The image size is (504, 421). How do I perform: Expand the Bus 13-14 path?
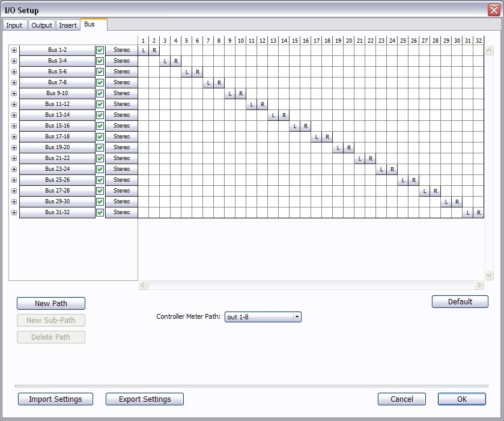point(14,115)
